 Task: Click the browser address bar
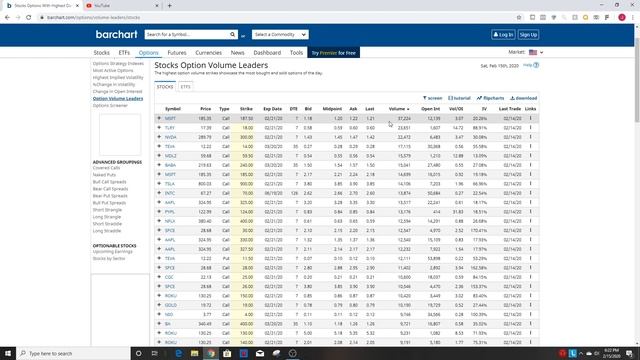278,18
